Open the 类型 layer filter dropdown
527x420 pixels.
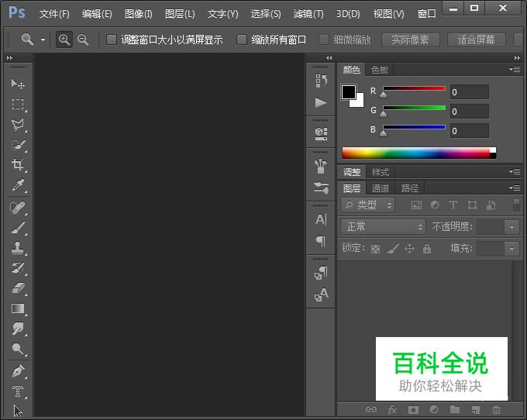(368, 205)
